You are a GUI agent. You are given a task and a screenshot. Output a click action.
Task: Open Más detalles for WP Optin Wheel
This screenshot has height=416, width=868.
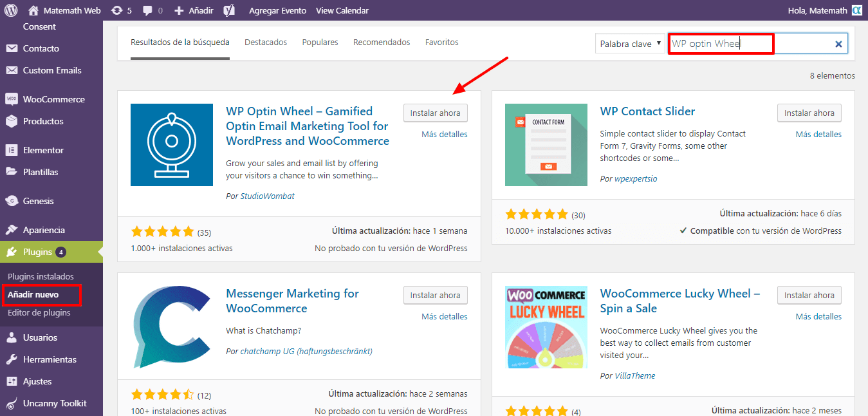click(x=445, y=135)
